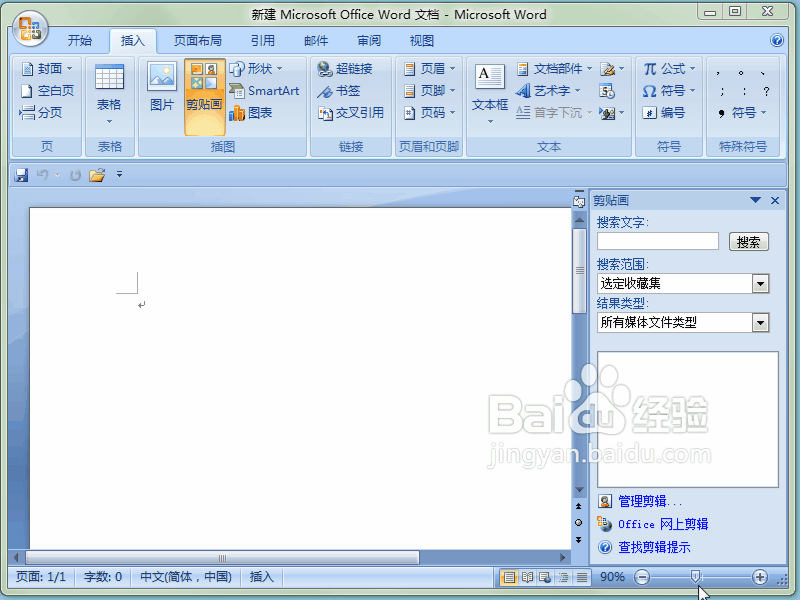The image size is (800, 600).
Task: Open Organize Clips (管理剪辑) link
Action: tap(649, 502)
